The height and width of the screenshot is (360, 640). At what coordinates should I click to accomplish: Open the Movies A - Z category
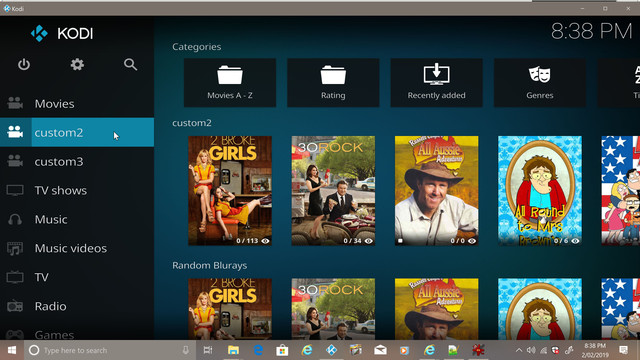tap(230, 83)
